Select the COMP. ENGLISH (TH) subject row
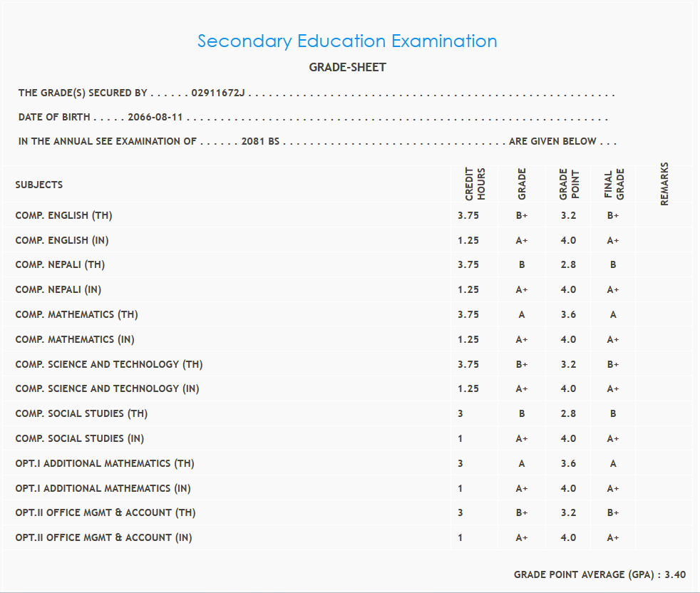 (x=63, y=215)
